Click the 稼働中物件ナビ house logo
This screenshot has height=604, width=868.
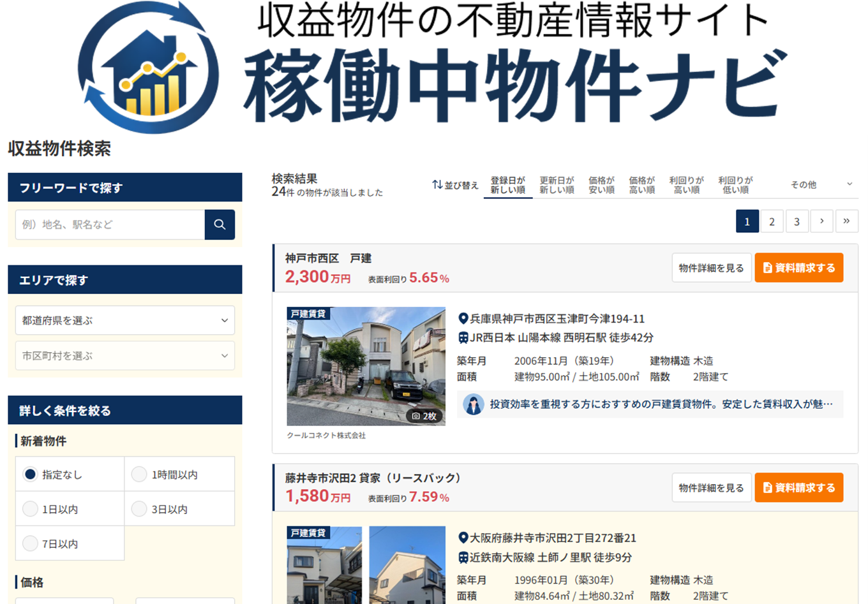[x=149, y=68]
